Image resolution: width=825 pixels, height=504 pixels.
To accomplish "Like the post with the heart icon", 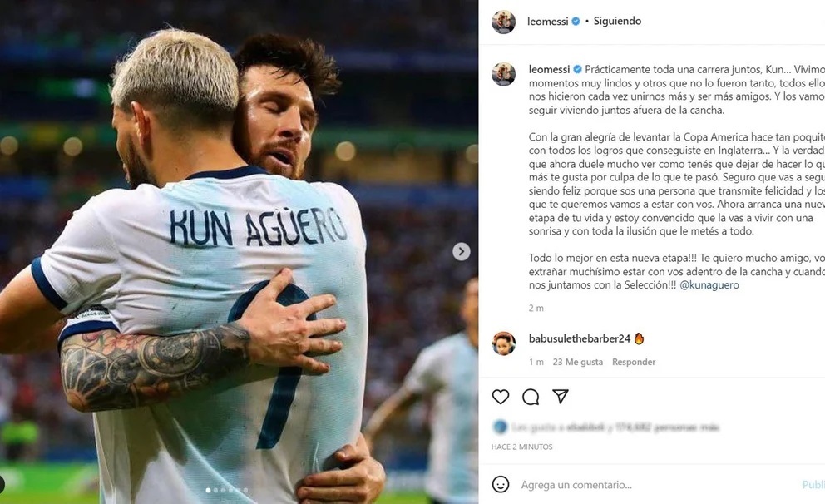I will [x=501, y=397].
